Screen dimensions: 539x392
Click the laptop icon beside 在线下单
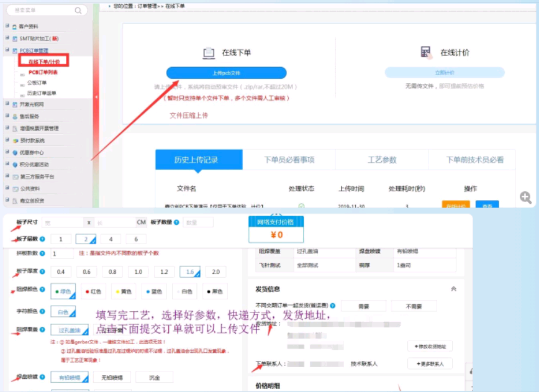pos(209,53)
